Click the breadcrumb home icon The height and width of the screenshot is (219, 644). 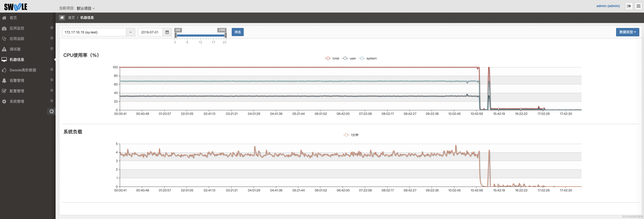(62, 18)
